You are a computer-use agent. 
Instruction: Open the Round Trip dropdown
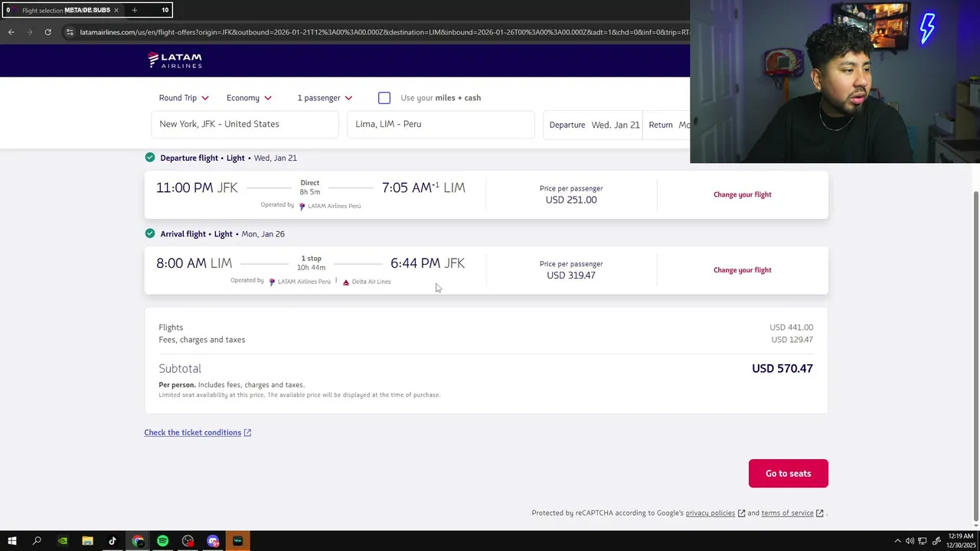click(184, 98)
